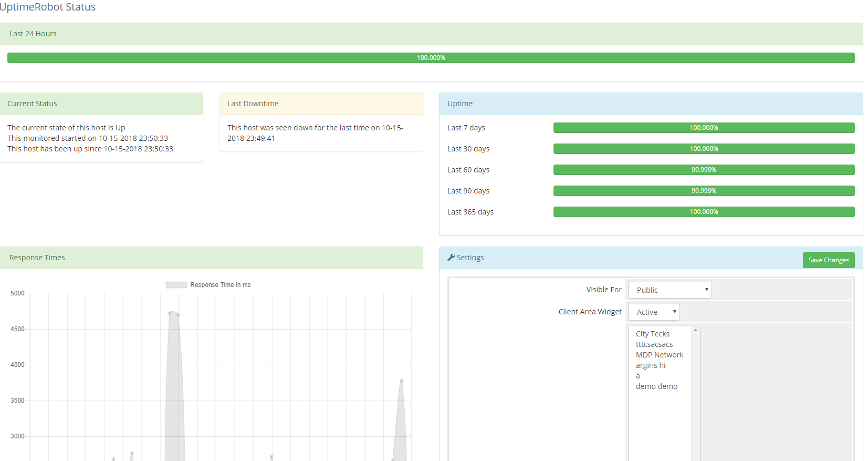This screenshot has height=461, width=868.
Task: Click the Last 365 days label
Action: tap(470, 212)
